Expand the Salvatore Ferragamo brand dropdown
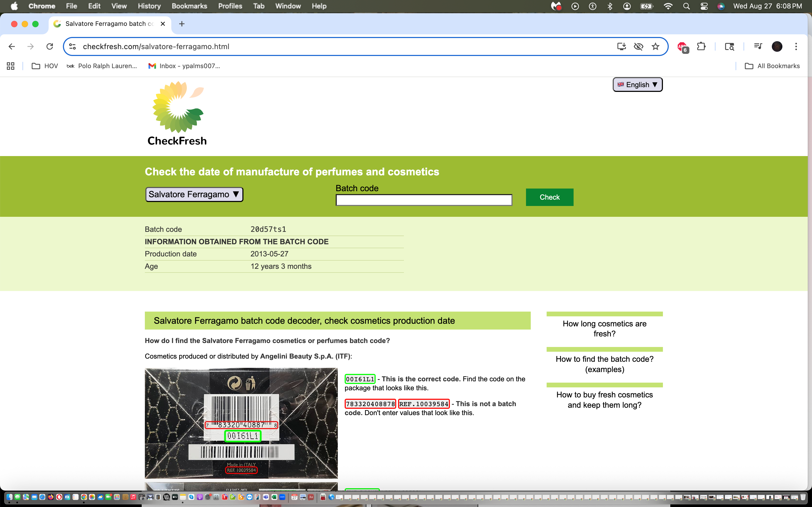 [x=194, y=195]
